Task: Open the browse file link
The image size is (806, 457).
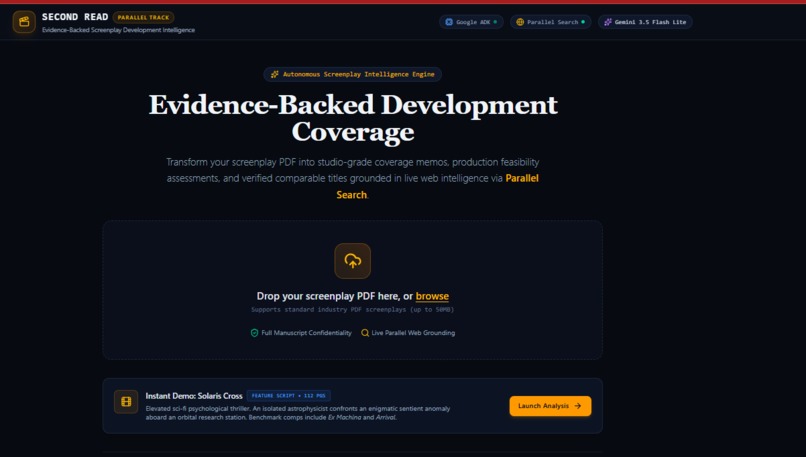Action: click(432, 296)
